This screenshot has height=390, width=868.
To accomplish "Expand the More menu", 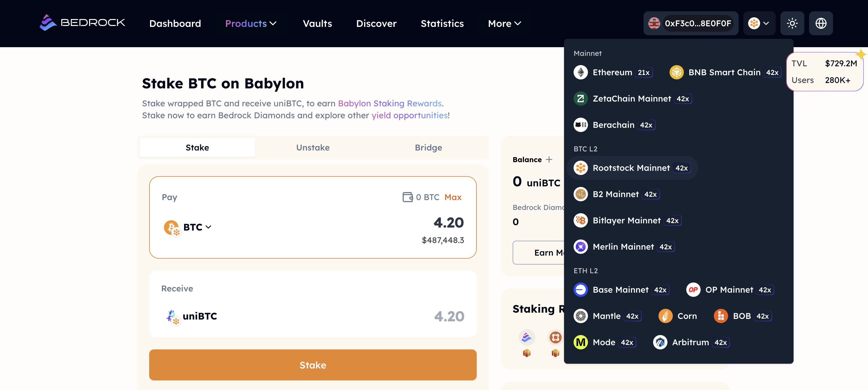I will point(505,23).
